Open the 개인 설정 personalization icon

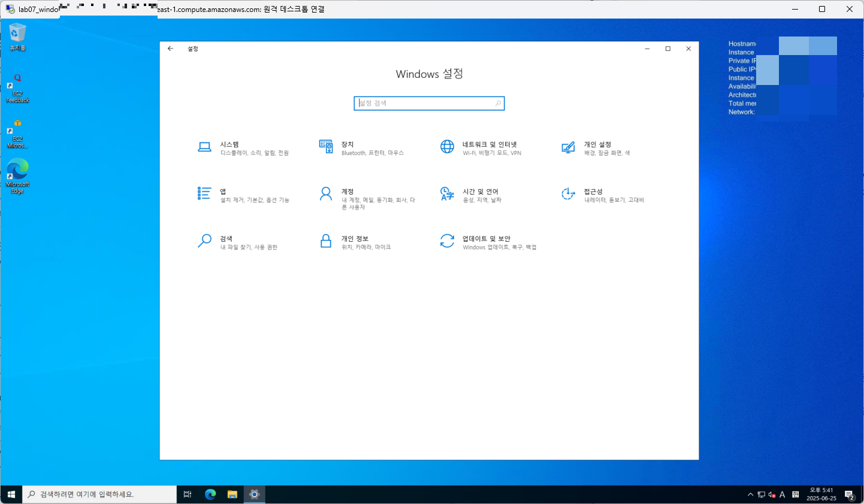[568, 147]
